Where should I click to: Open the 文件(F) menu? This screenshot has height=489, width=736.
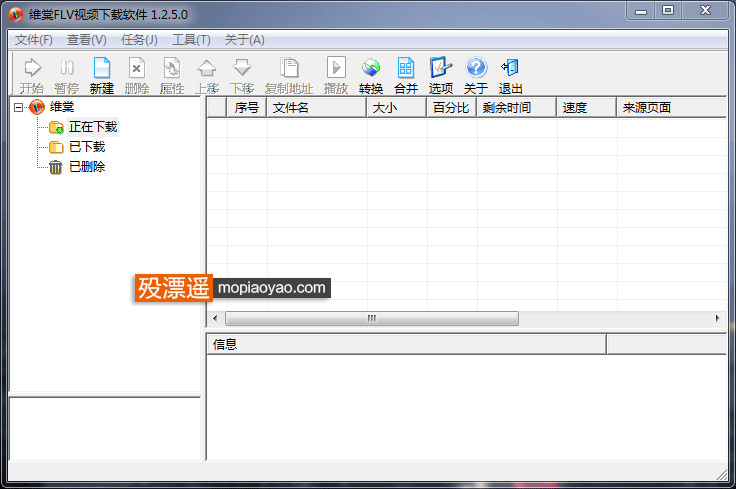34,40
